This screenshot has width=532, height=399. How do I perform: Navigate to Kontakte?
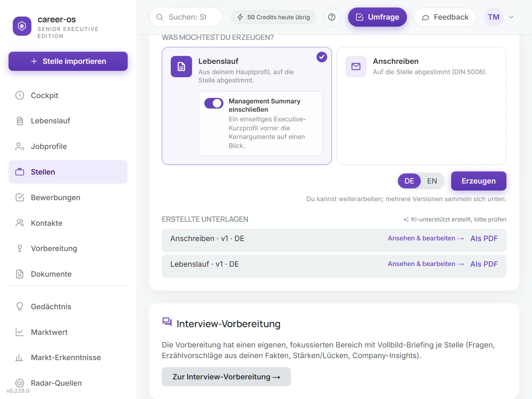point(68,223)
